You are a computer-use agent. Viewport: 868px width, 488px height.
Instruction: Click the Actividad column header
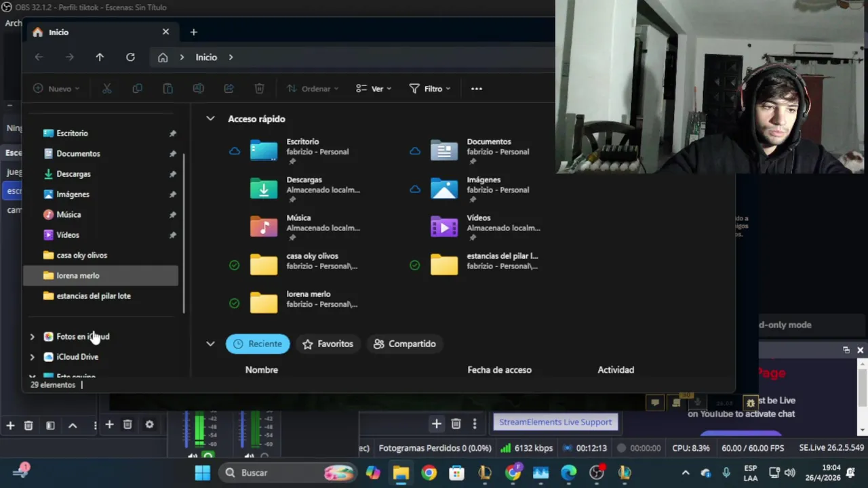tap(616, 369)
